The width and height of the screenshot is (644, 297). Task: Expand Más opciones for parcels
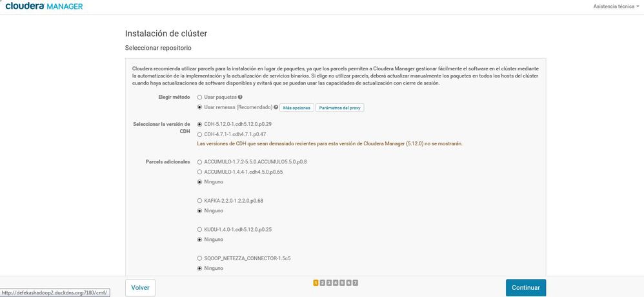click(296, 108)
